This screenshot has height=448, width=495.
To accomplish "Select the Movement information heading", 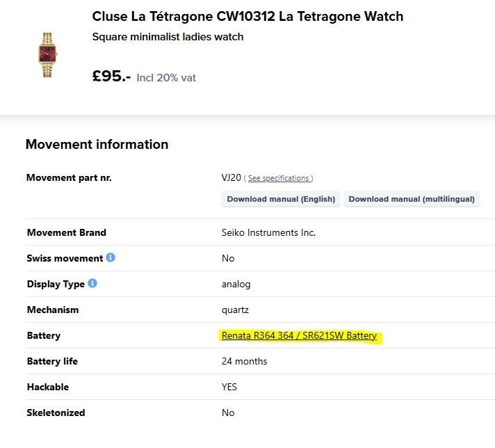I will click(97, 145).
